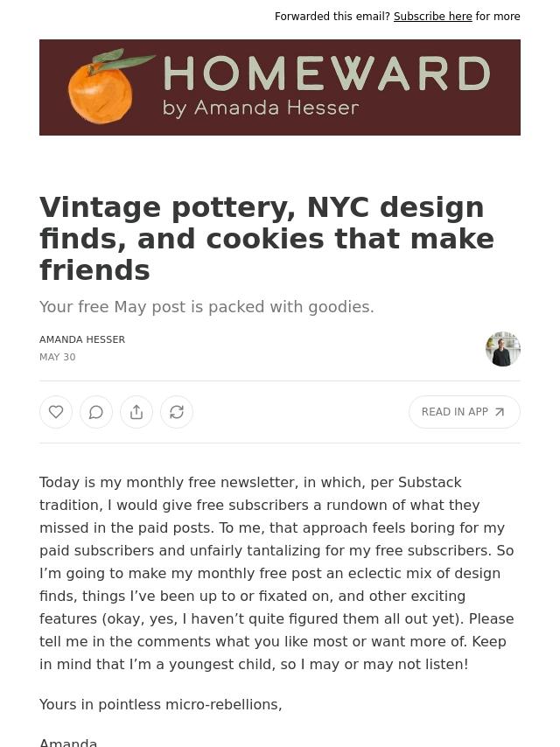Share the post using the share icon
This screenshot has width=560, height=747.
pos(136,412)
